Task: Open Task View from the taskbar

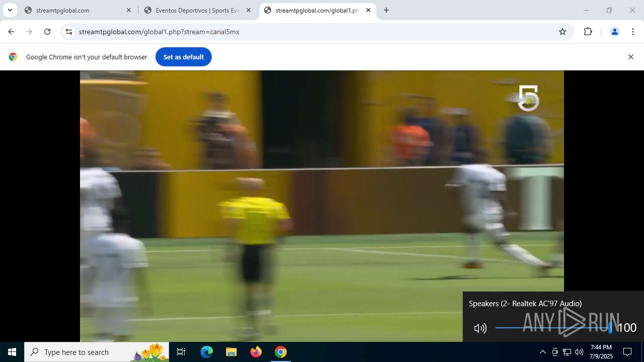Action: (181, 352)
